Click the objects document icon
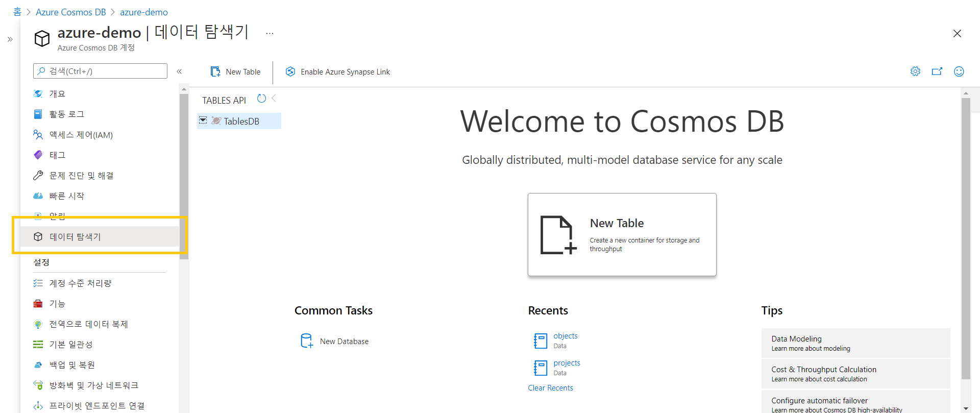 pyautogui.click(x=540, y=341)
